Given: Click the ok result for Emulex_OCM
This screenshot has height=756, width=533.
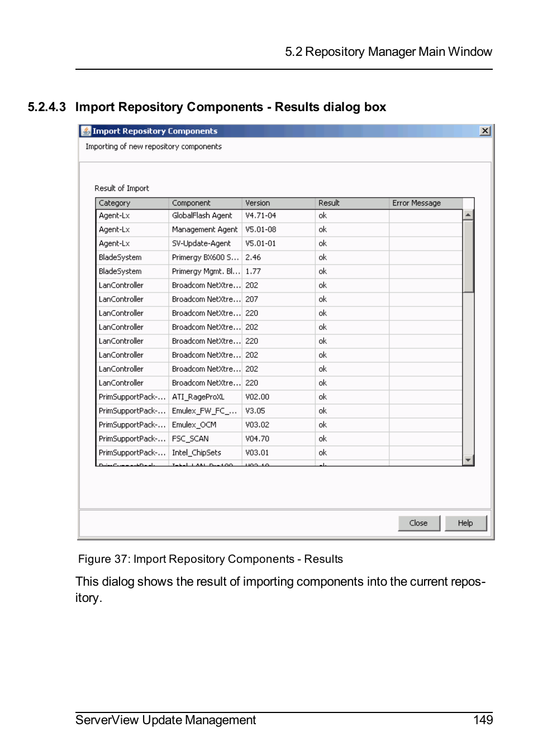Looking at the screenshot, I should coord(352,425).
